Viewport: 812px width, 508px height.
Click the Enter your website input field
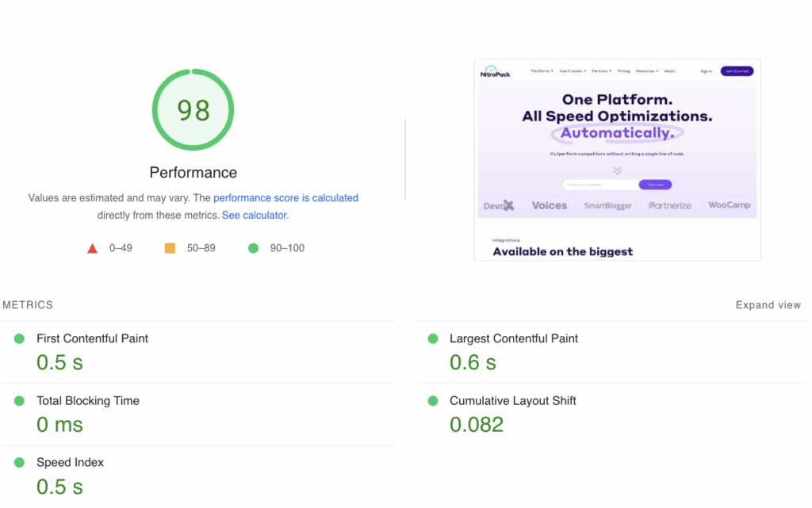(x=599, y=184)
